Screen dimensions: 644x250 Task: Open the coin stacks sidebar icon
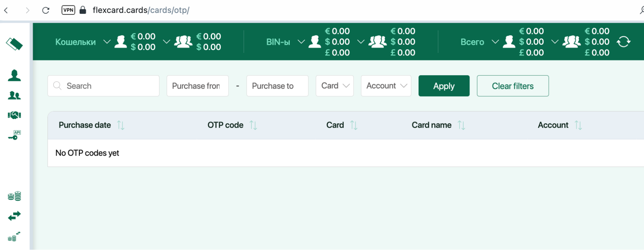[14, 196]
